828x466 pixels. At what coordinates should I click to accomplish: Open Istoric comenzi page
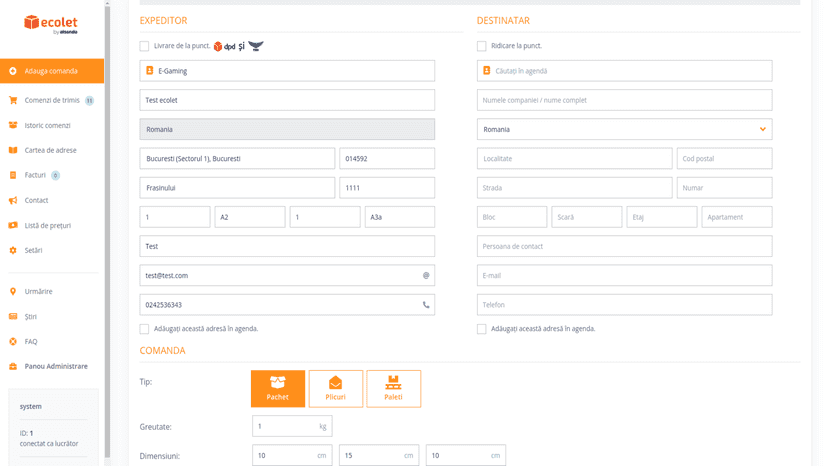click(x=48, y=125)
